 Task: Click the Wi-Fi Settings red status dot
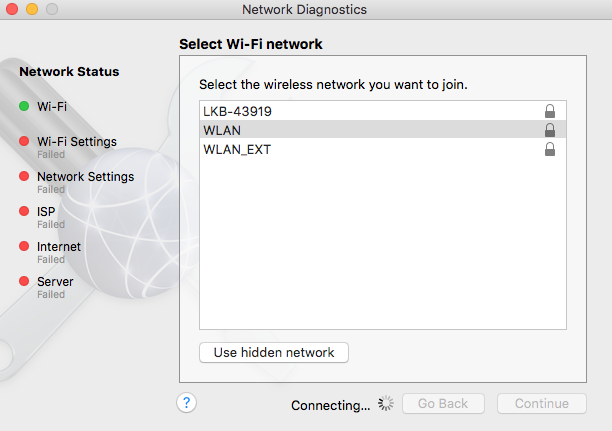click(x=23, y=142)
